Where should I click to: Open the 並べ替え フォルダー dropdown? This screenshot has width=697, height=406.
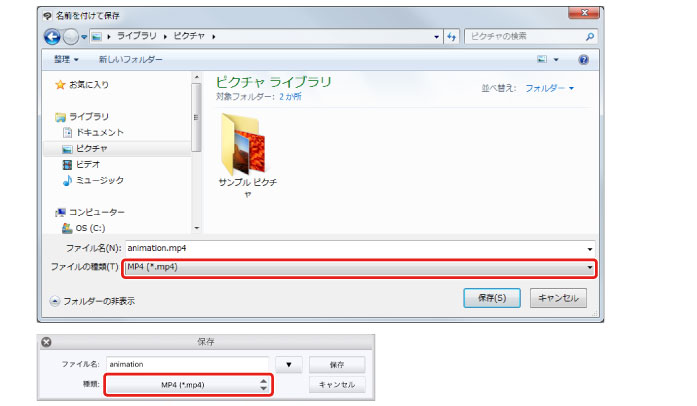click(x=550, y=88)
